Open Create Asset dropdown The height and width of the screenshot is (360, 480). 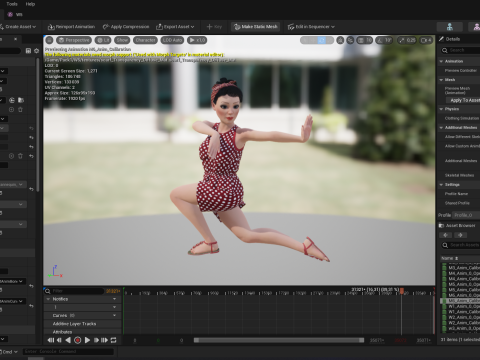click(x=18, y=27)
